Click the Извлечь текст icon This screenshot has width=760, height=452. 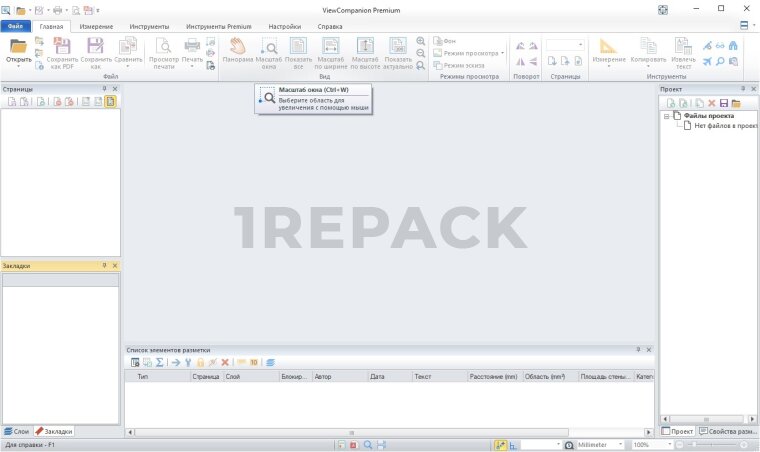(683, 46)
